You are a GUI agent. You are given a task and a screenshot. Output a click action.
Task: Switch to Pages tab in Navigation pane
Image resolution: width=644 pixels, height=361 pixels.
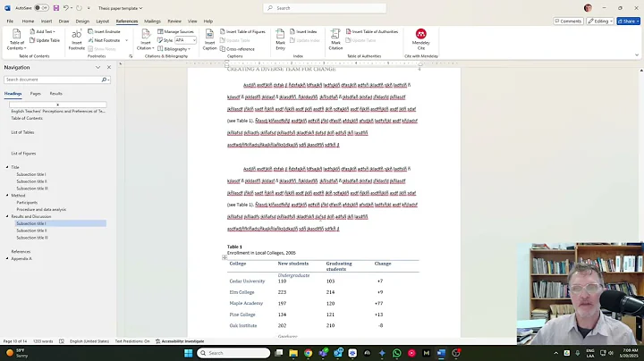pos(35,94)
